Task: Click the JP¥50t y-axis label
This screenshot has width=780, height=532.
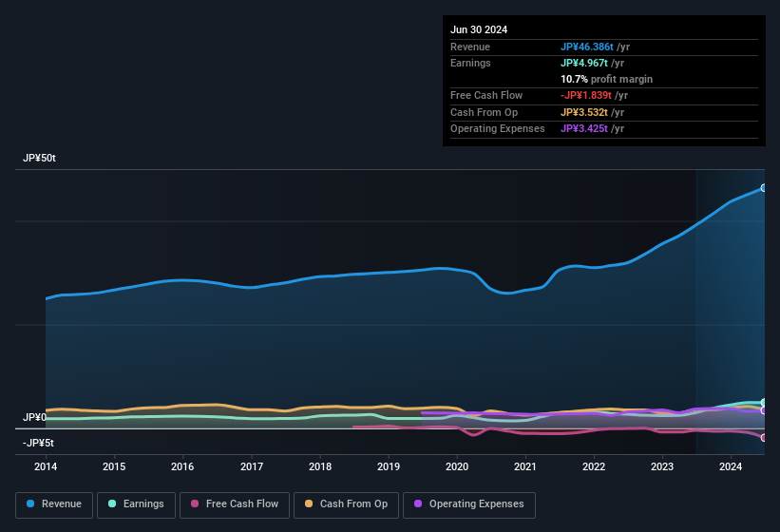Action: click(x=40, y=159)
